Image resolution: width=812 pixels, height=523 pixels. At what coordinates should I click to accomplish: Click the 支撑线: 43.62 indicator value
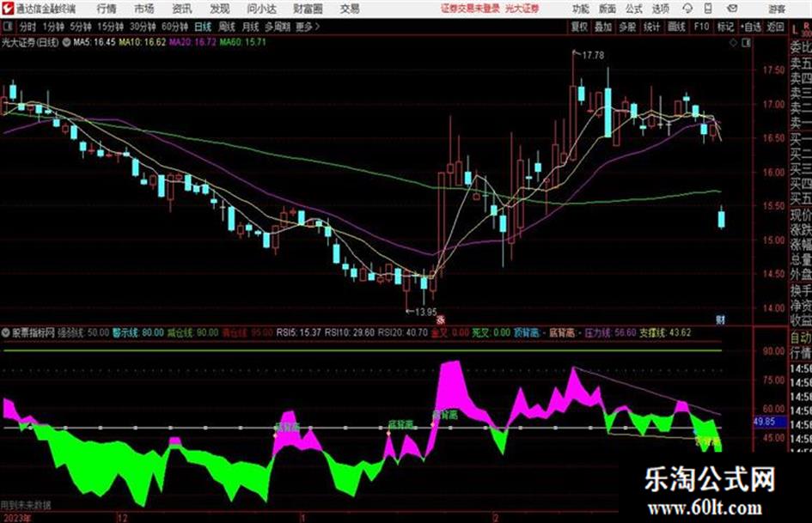[x=665, y=332]
